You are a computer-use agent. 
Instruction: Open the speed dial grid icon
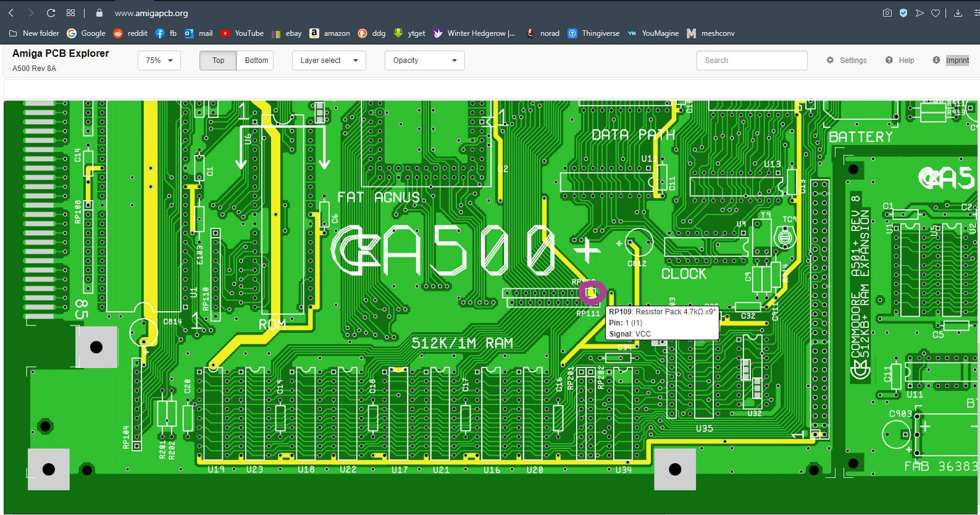(x=70, y=13)
